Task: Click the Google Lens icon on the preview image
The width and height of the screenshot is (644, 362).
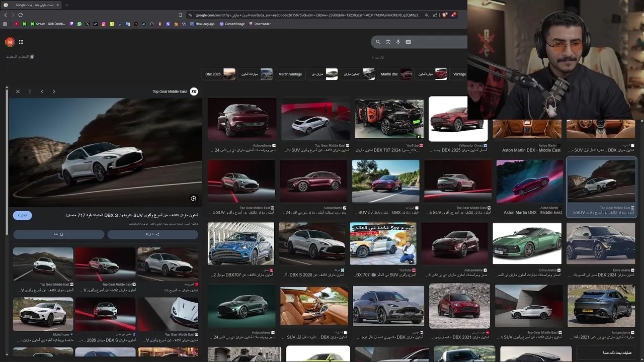Action: pos(193,199)
